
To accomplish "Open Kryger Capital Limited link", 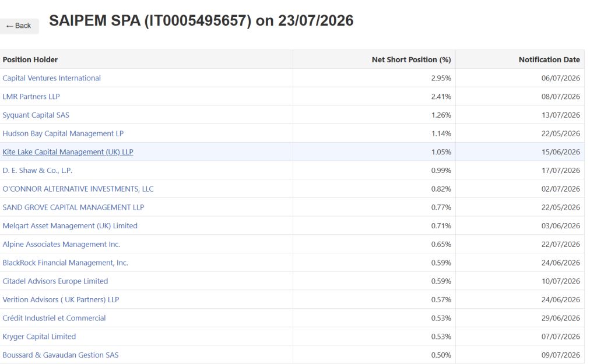I will click(39, 337).
